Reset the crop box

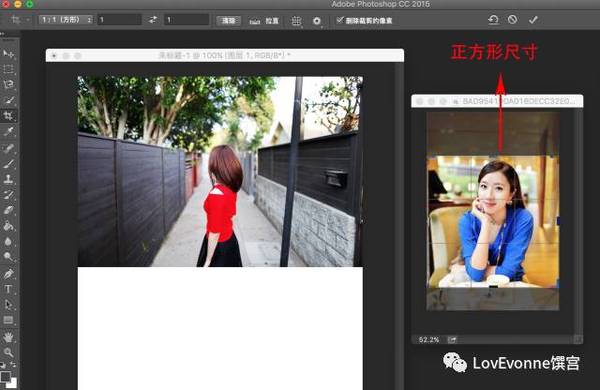(x=493, y=20)
